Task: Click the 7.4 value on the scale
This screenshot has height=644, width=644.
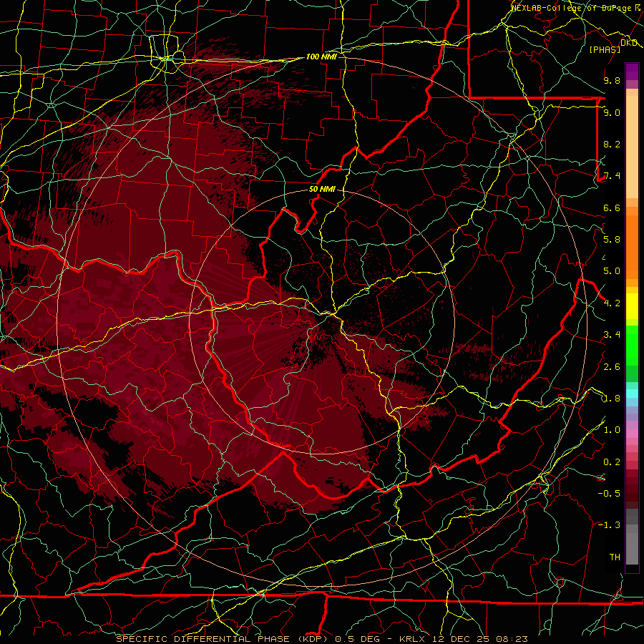Action: (x=612, y=176)
